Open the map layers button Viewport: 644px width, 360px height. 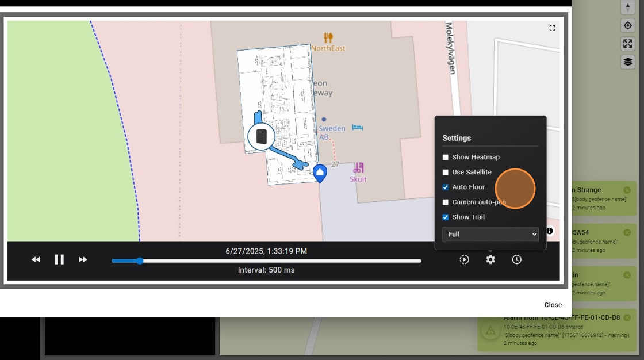(x=627, y=62)
